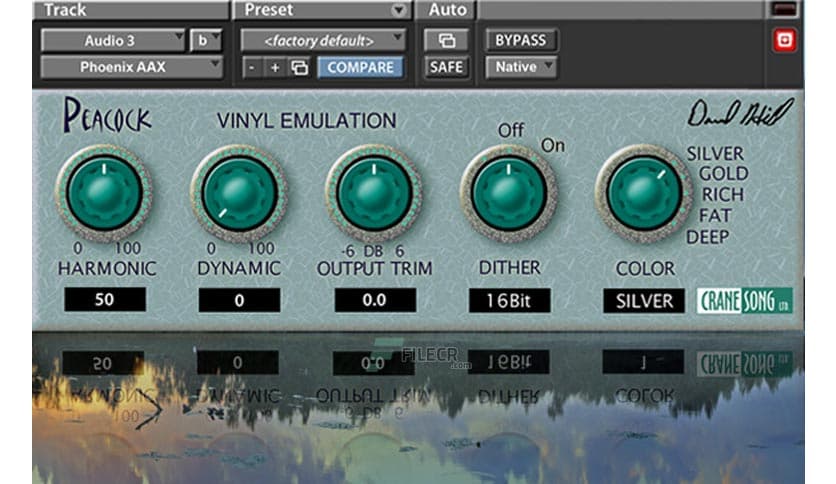Click the Peacock plugin title logo

coord(107,118)
